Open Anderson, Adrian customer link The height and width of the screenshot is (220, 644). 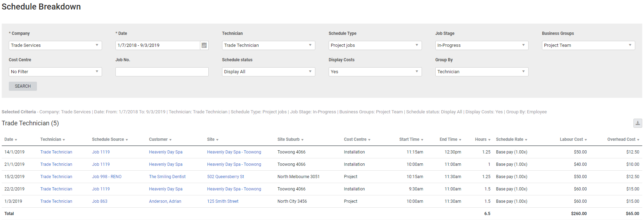pos(165,201)
